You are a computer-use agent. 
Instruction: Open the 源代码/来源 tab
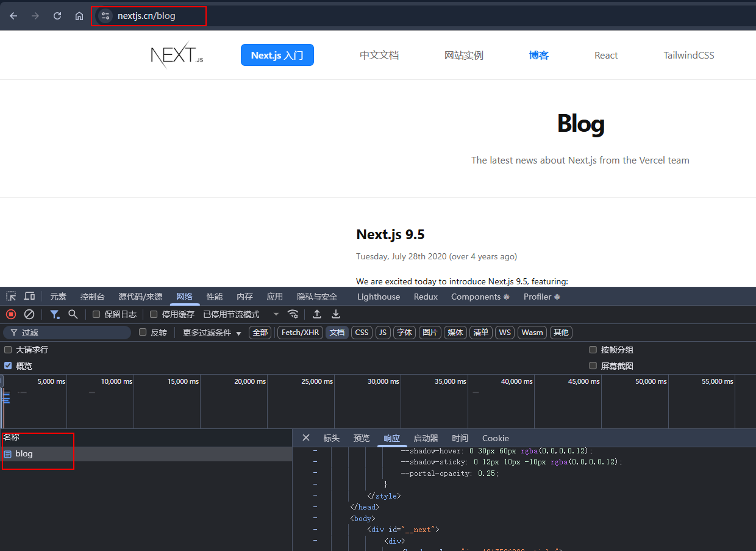tap(140, 297)
